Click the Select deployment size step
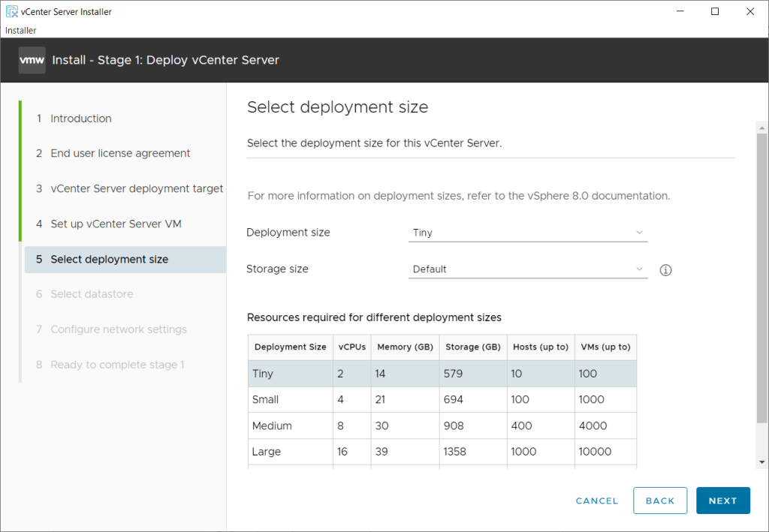The height and width of the screenshot is (532, 769). pos(110,260)
